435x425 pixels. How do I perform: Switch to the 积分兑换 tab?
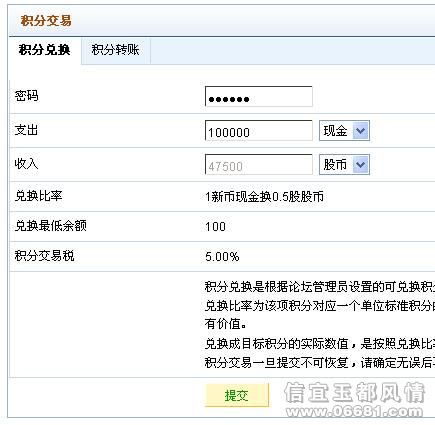(x=45, y=50)
